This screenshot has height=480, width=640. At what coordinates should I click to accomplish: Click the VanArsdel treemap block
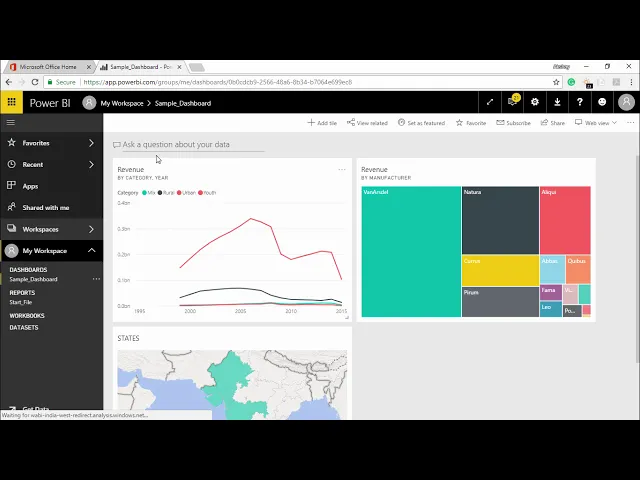tap(411, 251)
